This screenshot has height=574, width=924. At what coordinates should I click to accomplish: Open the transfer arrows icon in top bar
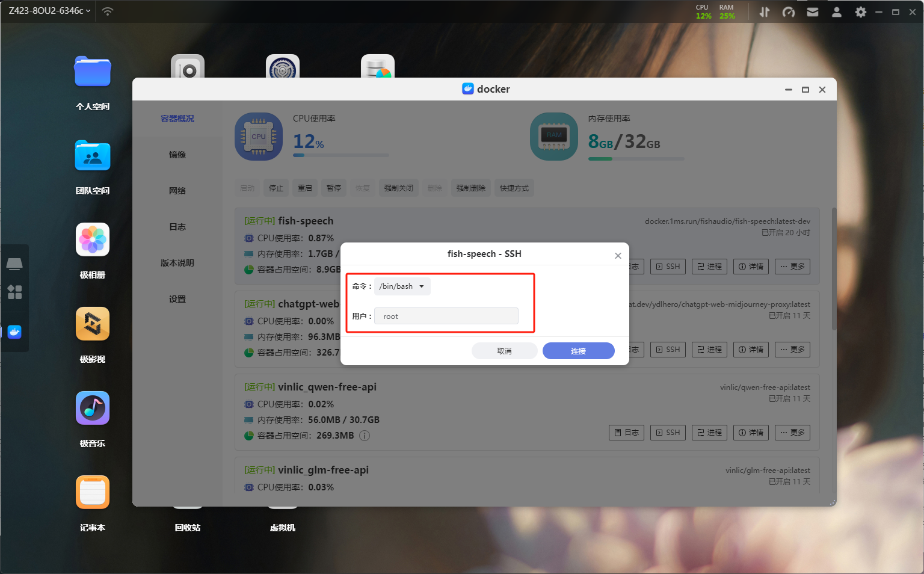click(765, 12)
